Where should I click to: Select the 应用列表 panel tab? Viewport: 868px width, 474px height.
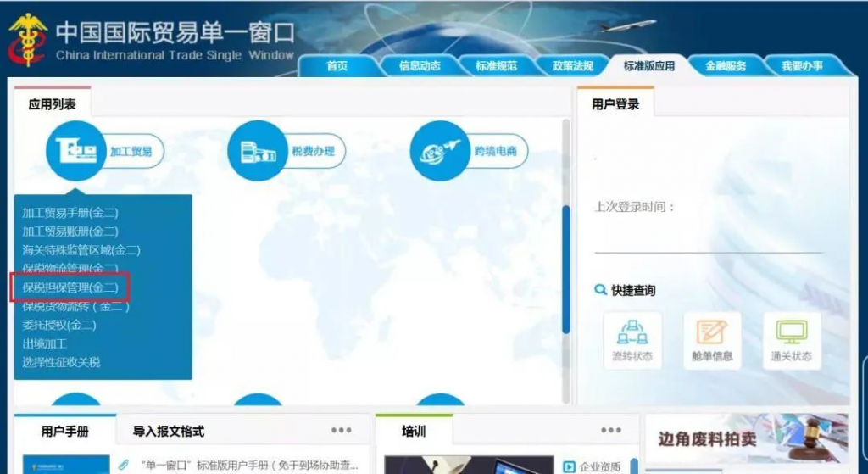[x=53, y=104]
